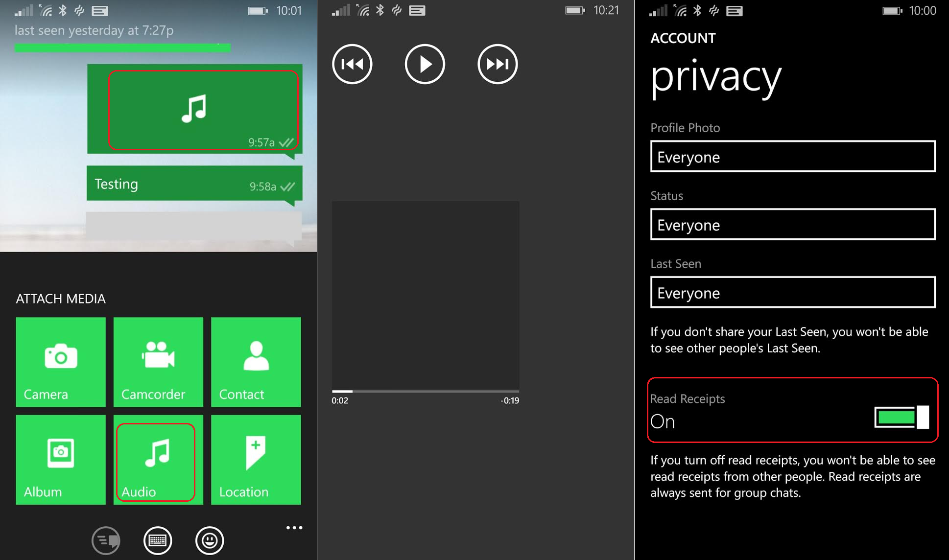Go to the previous track
949x560 pixels.
pos(352,64)
